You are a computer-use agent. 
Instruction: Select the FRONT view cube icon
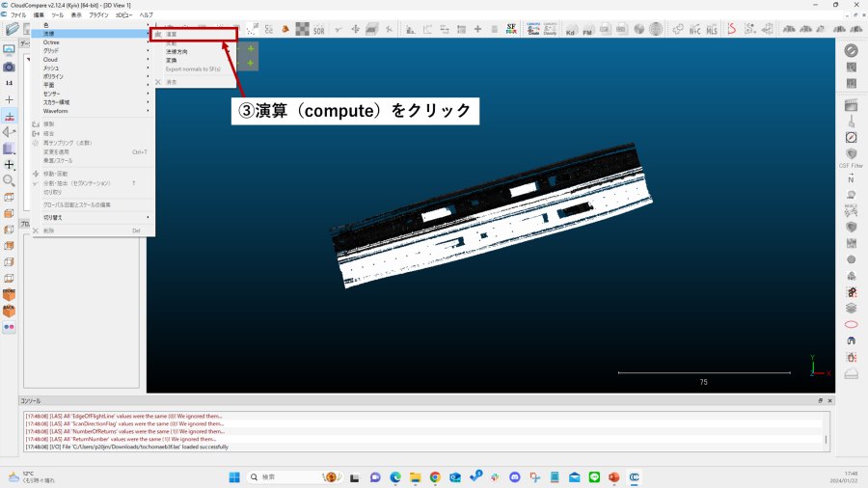click(x=9, y=294)
